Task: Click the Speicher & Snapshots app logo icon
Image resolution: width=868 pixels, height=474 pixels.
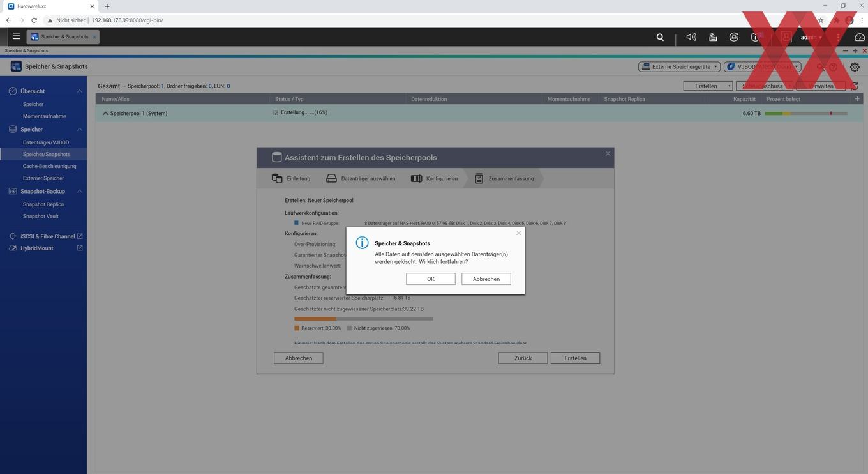Action: click(x=16, y=66)
